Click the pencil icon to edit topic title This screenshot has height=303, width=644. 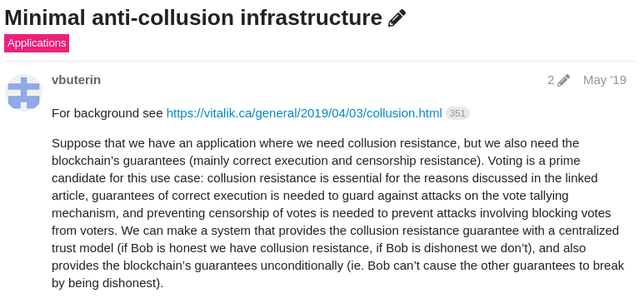coord(397,18)
